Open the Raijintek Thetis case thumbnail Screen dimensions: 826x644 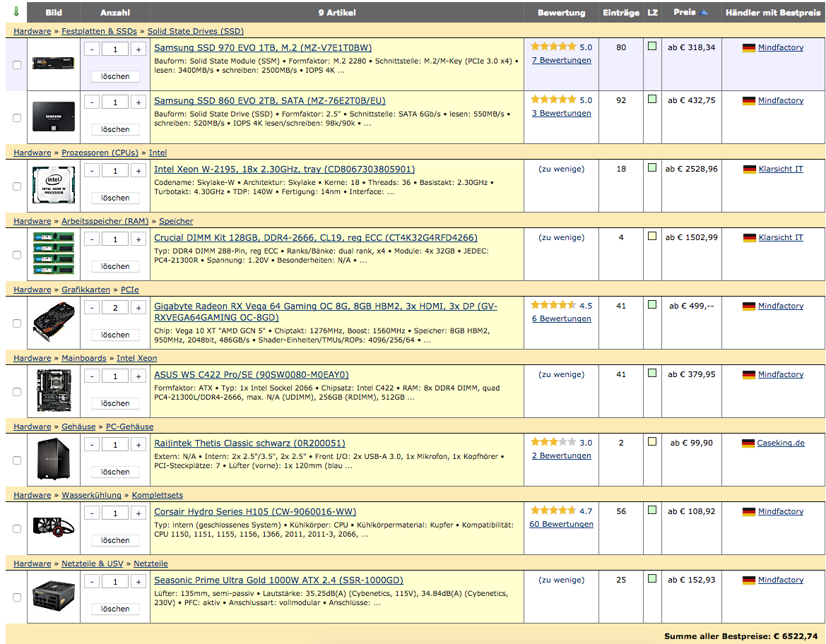[x=53, y=459]
